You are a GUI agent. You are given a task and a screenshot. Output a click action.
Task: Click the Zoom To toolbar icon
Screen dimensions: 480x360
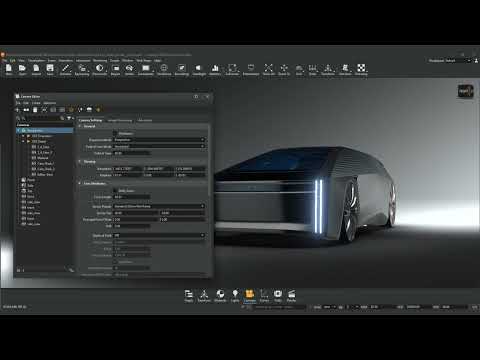click(x=284, y=69)
